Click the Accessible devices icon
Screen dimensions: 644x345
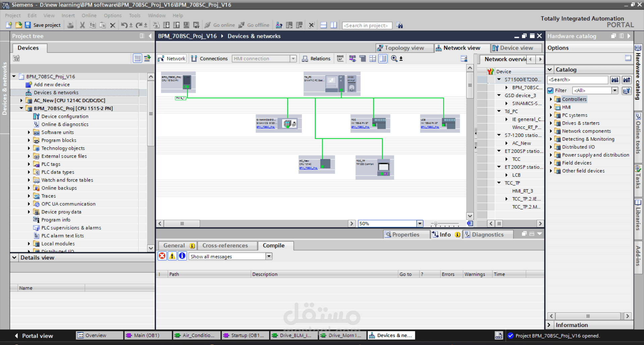(279, 25)
